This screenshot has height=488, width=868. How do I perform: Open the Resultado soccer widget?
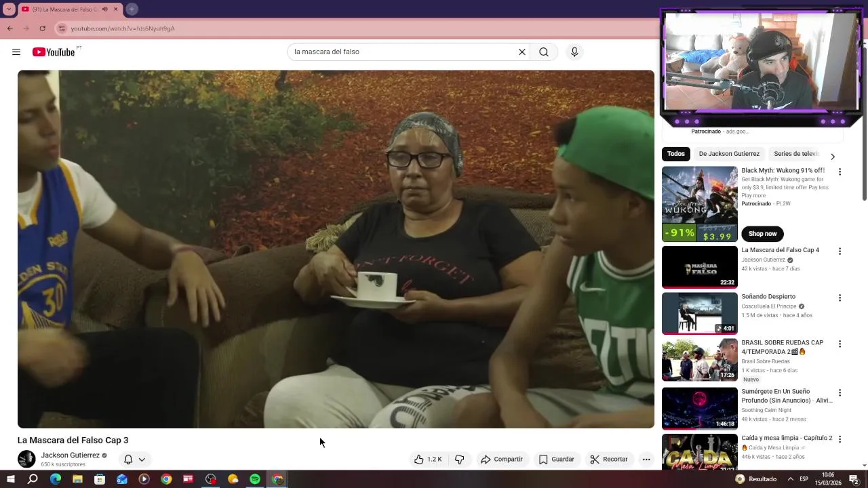[756, 479]
